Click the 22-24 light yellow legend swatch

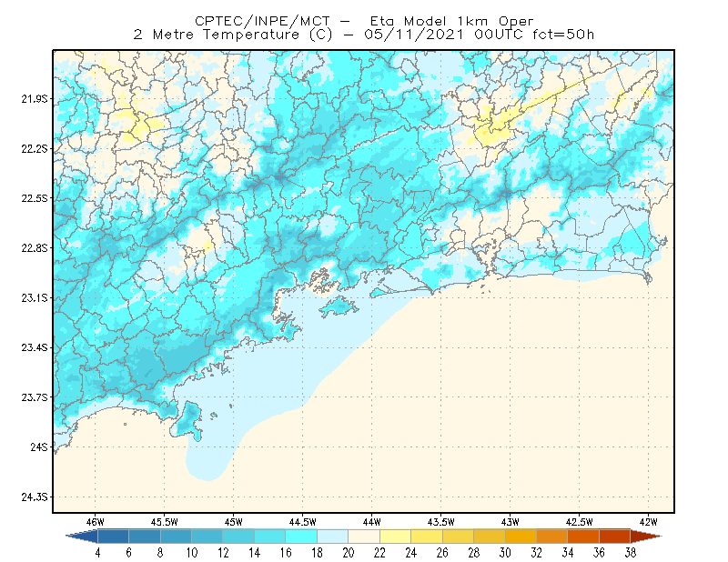(395, 537)
